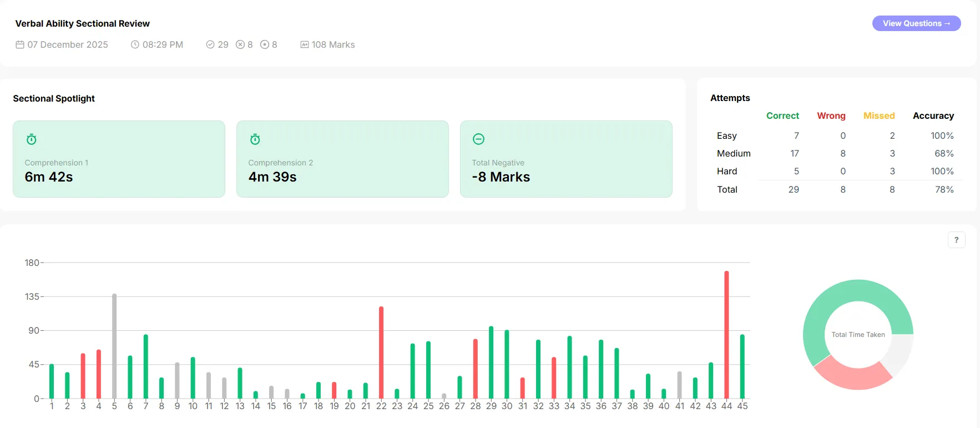Click the Hard row label in Attempts table
This screenshot has width=980, height=428.
(x=727, y=171)
